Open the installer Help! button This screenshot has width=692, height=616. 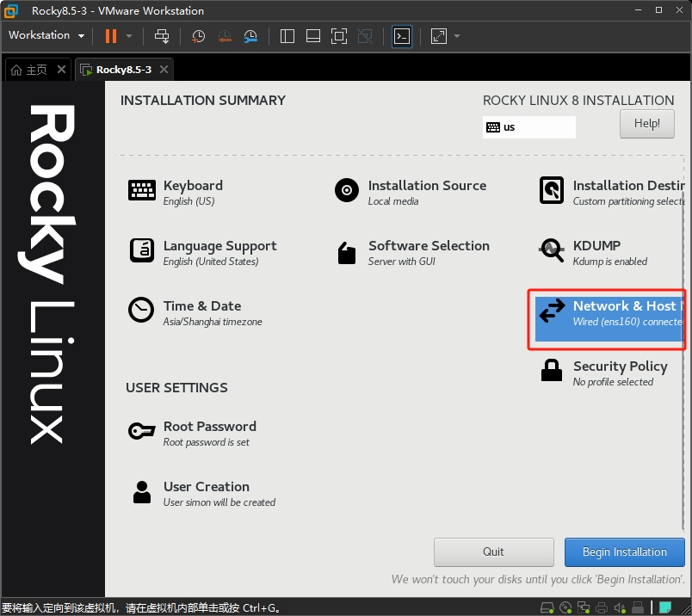point(646,124)
